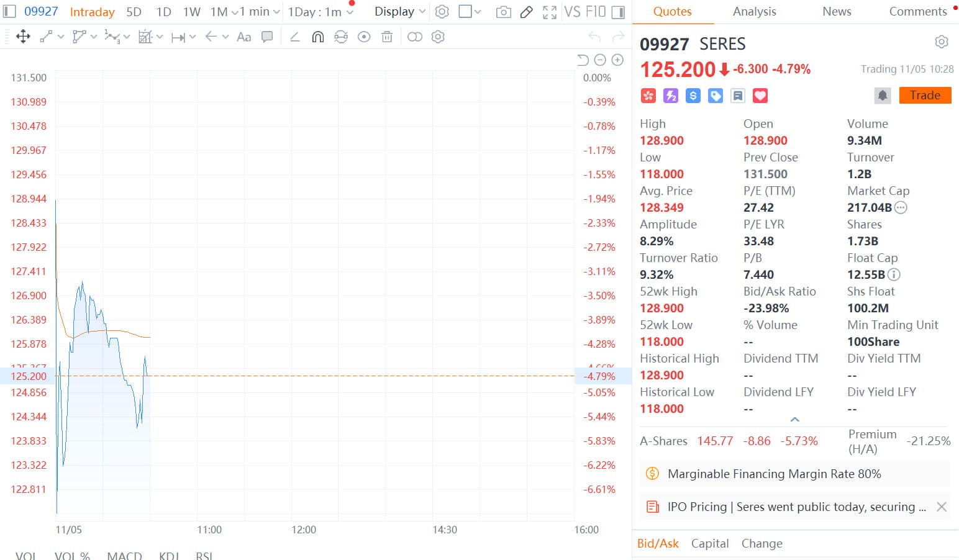Dismiss the IPO Pricing banner
959x560 pixels.
(941, 507)
